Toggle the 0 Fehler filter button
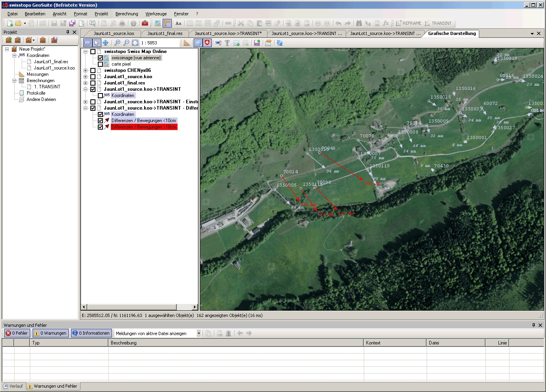Viewport: 546px width, 392px height. pyautogui.click(x=16, y=333)
